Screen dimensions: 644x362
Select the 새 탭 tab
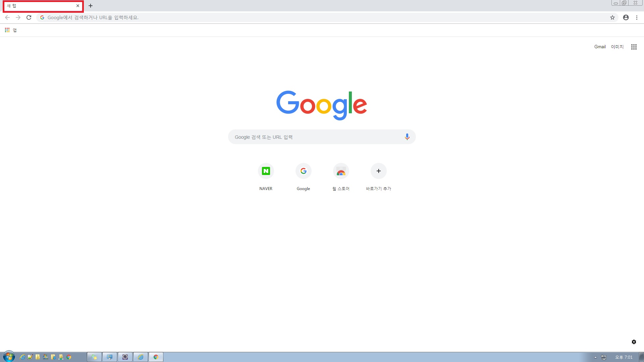tap(43, 6)
